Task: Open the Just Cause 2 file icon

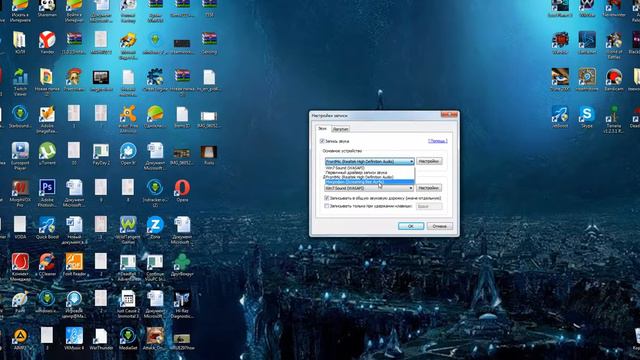Action: click(x=128, y=300)
